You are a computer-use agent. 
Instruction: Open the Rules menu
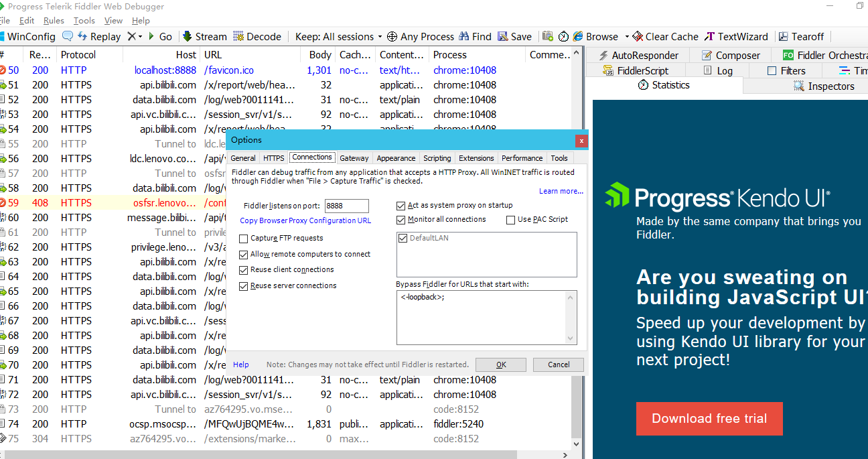pyautogui.click(x=54, y=21)
